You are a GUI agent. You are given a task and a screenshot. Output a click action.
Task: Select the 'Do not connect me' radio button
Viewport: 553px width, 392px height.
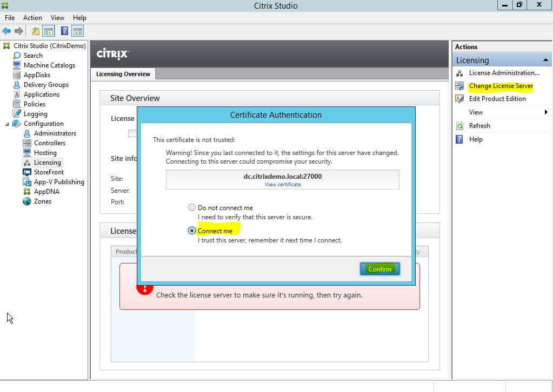pos(191,207)
